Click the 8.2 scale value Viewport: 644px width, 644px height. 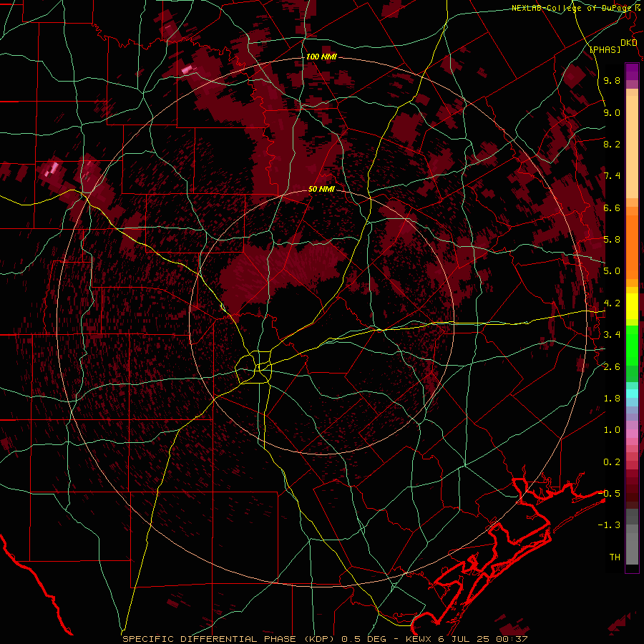[x=612, y=145]
